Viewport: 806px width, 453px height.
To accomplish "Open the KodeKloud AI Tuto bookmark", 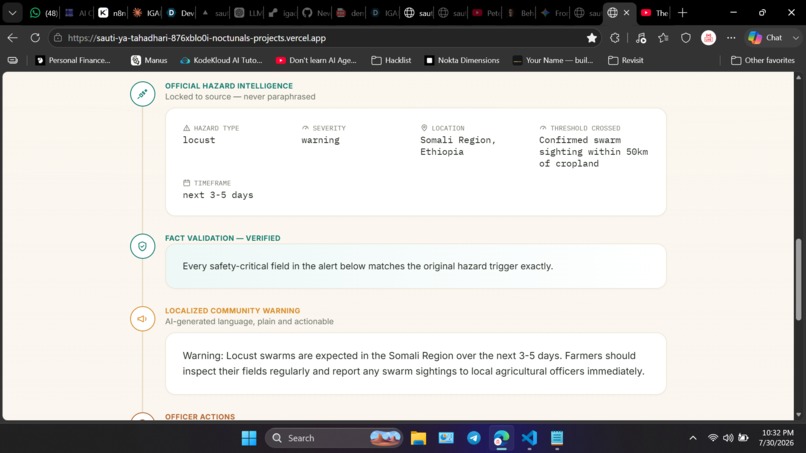I will point(221,60).
